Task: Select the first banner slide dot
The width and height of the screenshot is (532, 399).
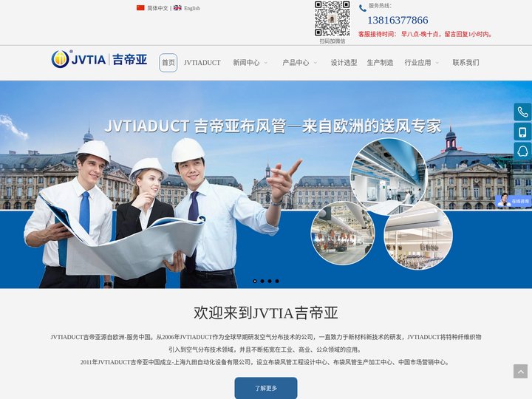Action: [255, 281]
